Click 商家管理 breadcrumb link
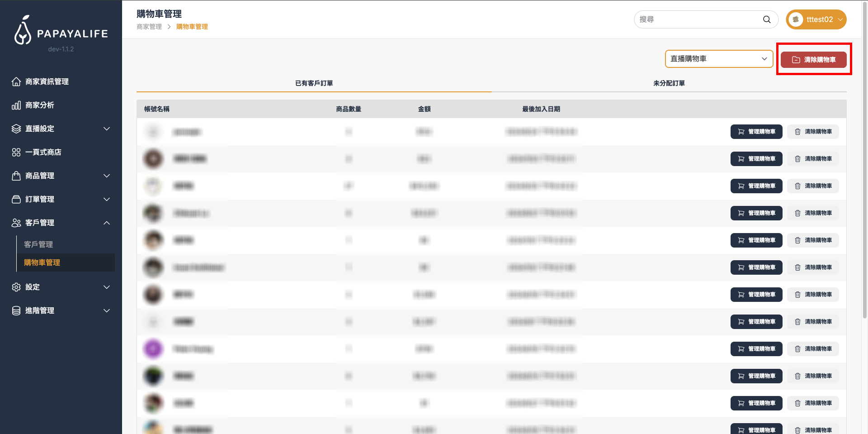 (x=149, y=27)
